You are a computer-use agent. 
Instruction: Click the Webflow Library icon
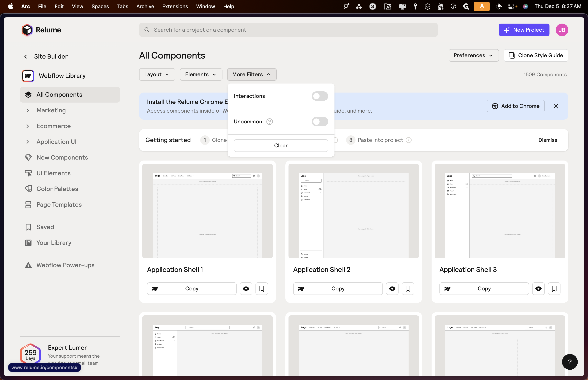28,76
